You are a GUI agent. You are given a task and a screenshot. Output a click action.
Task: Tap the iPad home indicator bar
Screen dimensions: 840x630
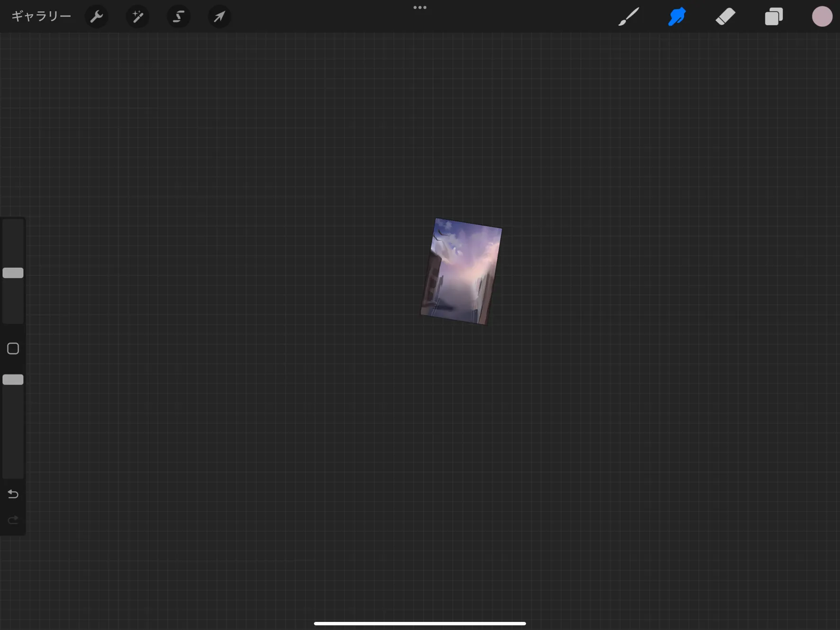420,623
